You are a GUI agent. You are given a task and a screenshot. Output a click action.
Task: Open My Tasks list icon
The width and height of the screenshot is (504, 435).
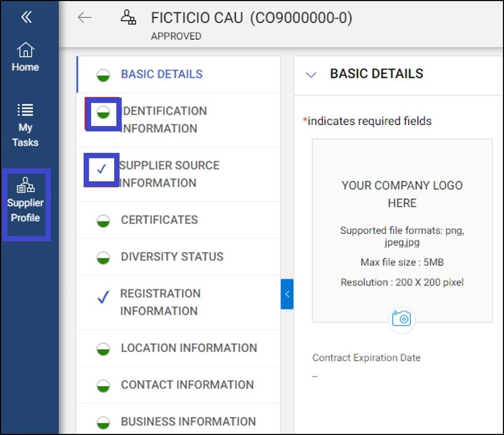click(26, 110)
